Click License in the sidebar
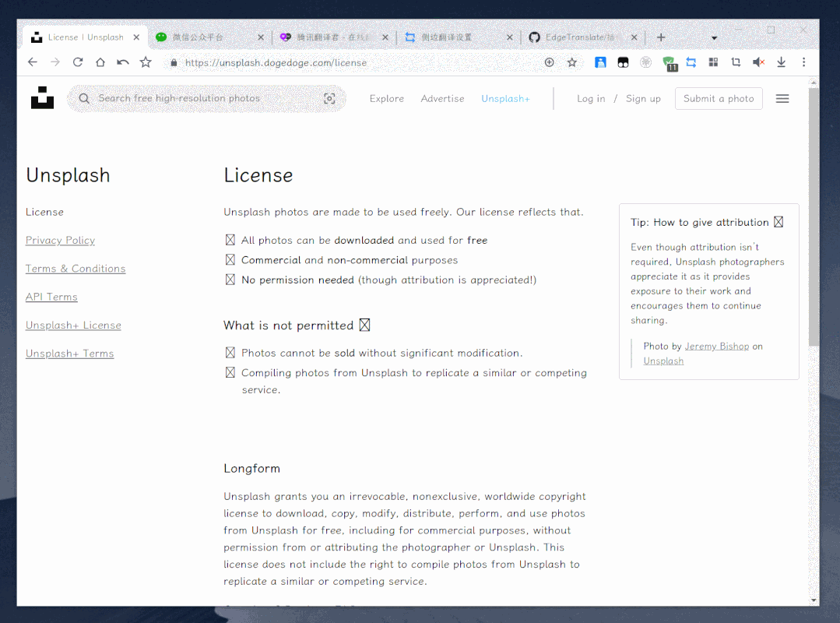 coord(44,212)
